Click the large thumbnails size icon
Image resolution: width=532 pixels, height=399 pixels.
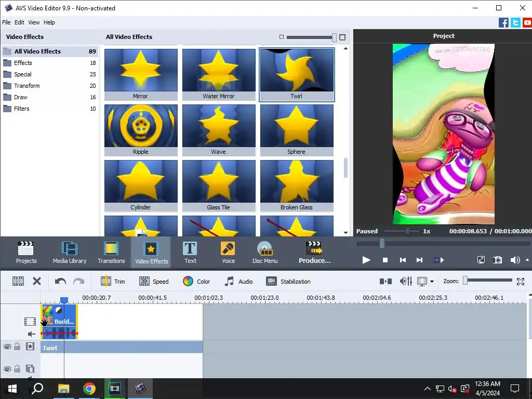[342, 37]
